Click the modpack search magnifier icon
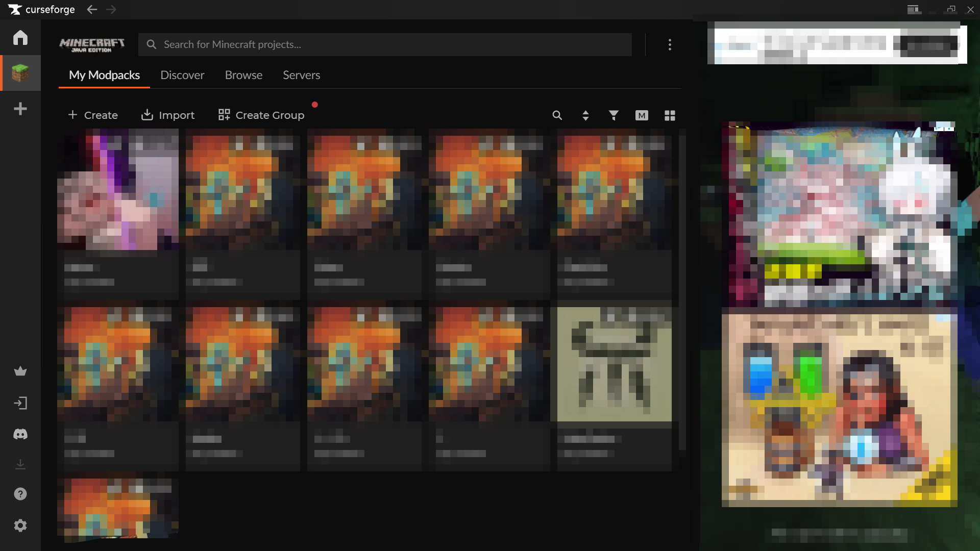The image size is (980, 551). pyautogui.click(x=557, y=115)
